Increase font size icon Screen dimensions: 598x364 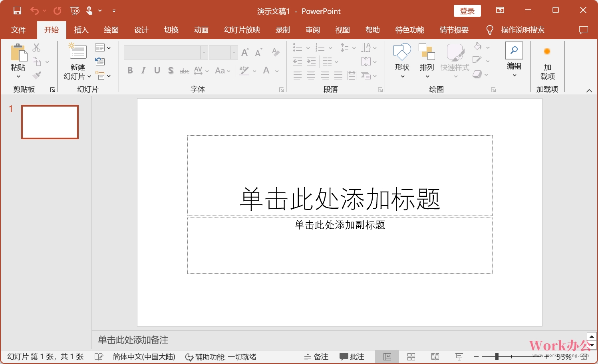tap(245, 52)
